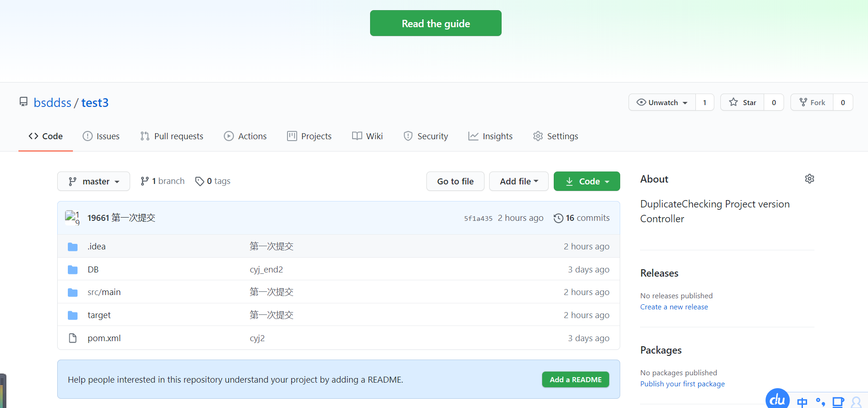The width and height of the screenshot is (868, 408).
Task: View the 1 branch link
Action: [x=163, y=181]
